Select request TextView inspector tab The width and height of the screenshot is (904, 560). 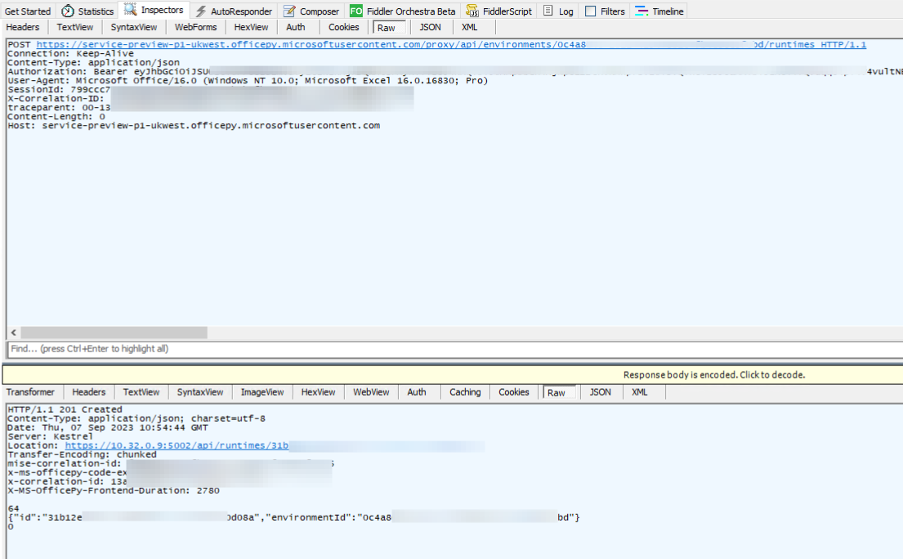tap(75, 27)
